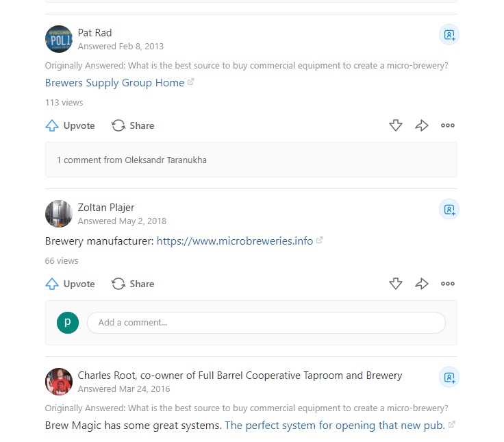The image size is (504, 442).
Task: Share Pat Rad's answer
Action: tap(133, 125)
